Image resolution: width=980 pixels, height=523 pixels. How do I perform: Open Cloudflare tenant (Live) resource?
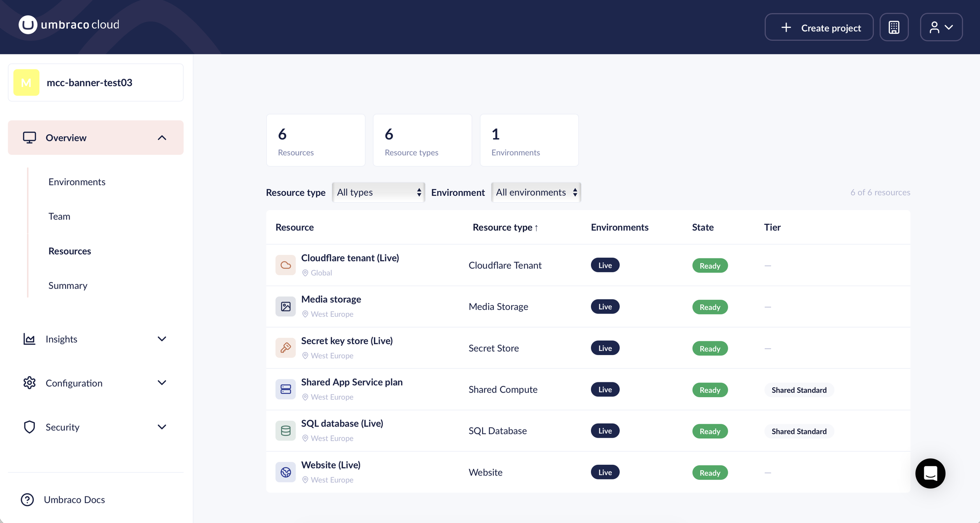pos(350,258)
